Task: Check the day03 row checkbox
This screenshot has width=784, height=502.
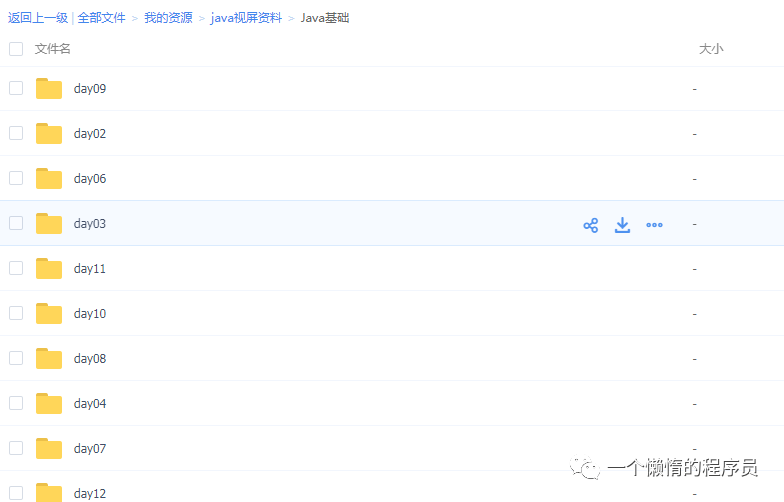Action: (16, 223)
